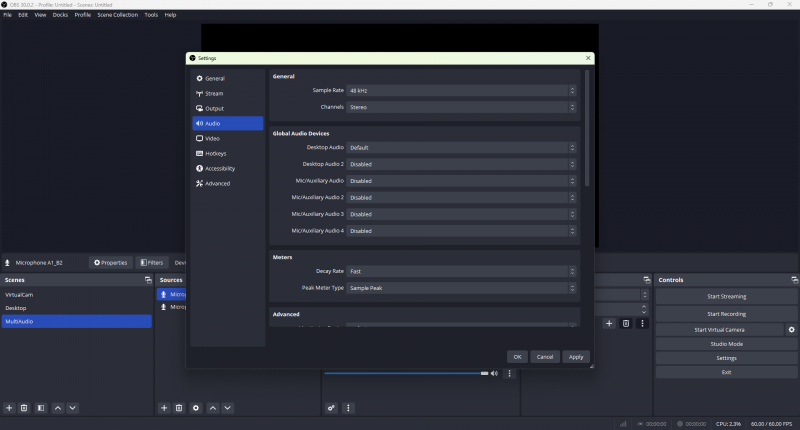800x430 pixels.
Task: Click Start Streaming button
Action: 727,296
